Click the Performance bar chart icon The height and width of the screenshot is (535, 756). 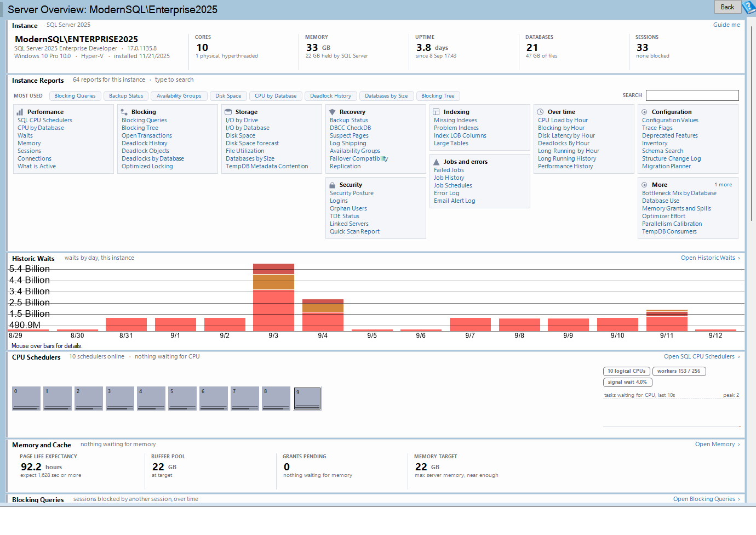pyautogui.click(x=20, y=112)
